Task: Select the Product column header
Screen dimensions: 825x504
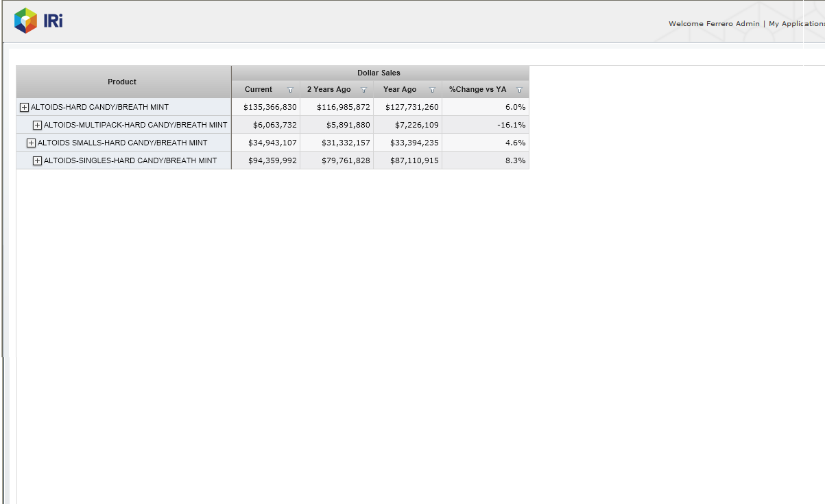Action: tap(122, 82)
